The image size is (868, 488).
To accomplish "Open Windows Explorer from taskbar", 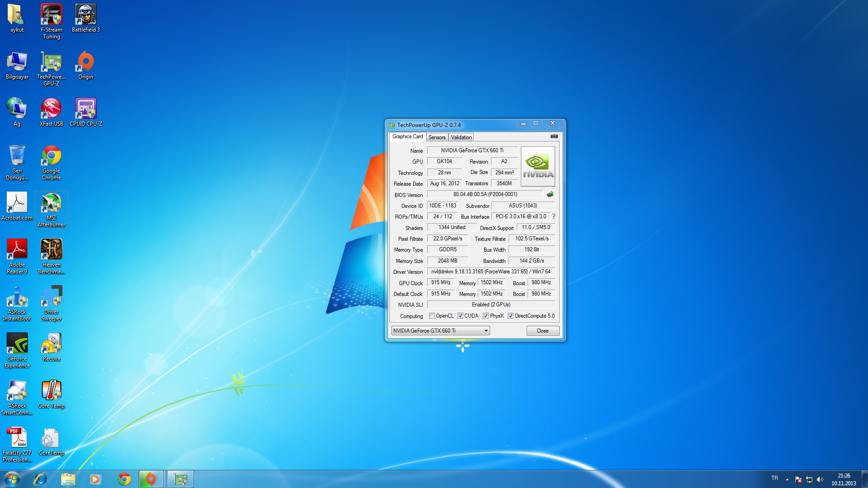I will (68, 479).
